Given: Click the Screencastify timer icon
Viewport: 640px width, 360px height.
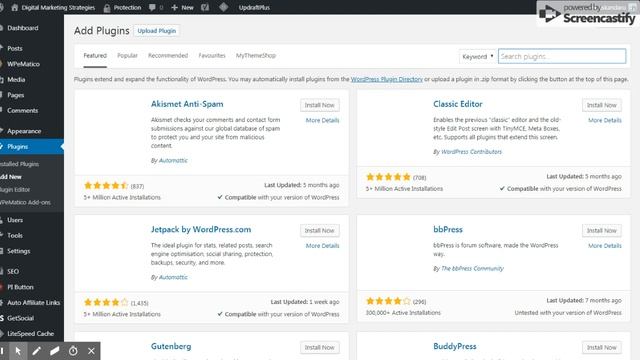Looking at the screenshot, I should (x=73, y=351).
